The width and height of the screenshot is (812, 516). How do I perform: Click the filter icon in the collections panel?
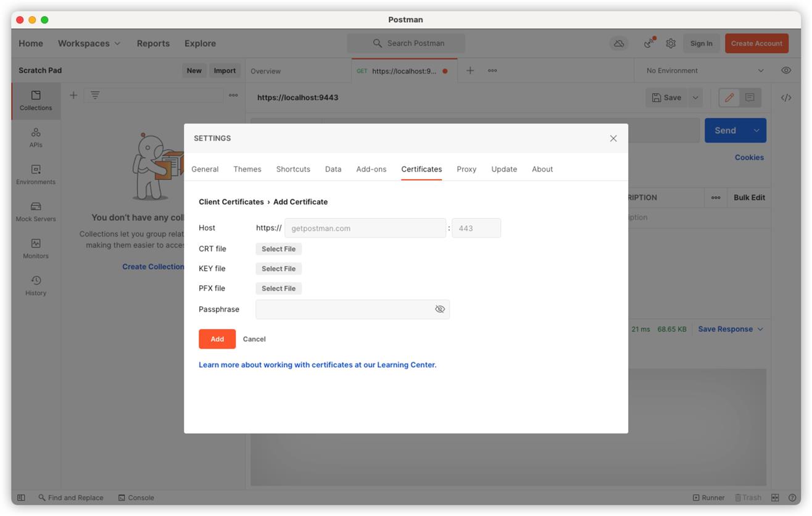tap(95, 95)
